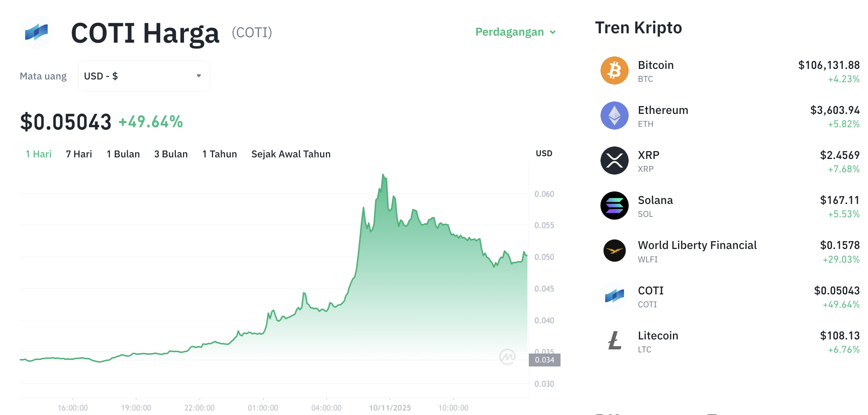Viewport: 868px width, 415px height.
Task: Select the XRP logo icon
Action: point(614,161)
